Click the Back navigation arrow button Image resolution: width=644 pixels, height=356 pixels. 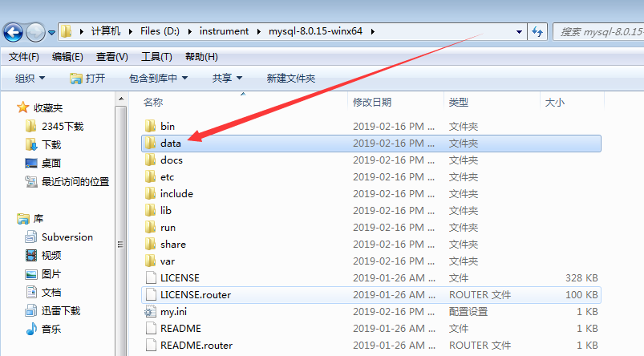[13, 32]
